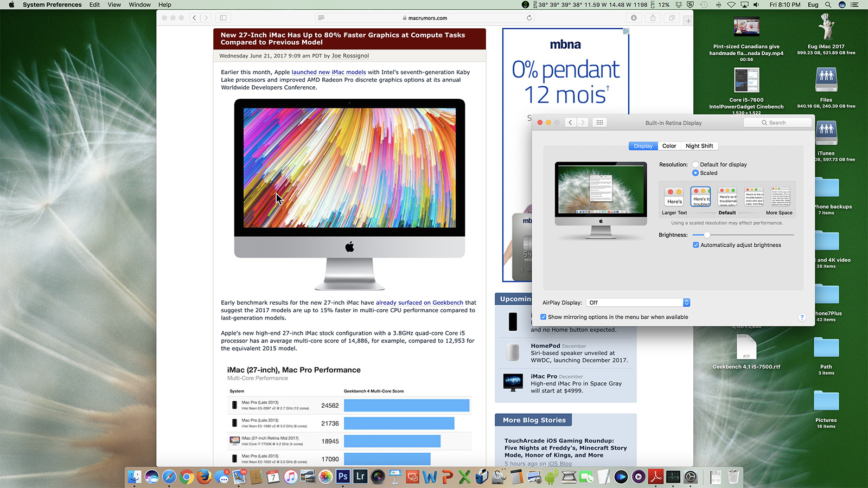Click System Preferences Search field

(777, 123)
